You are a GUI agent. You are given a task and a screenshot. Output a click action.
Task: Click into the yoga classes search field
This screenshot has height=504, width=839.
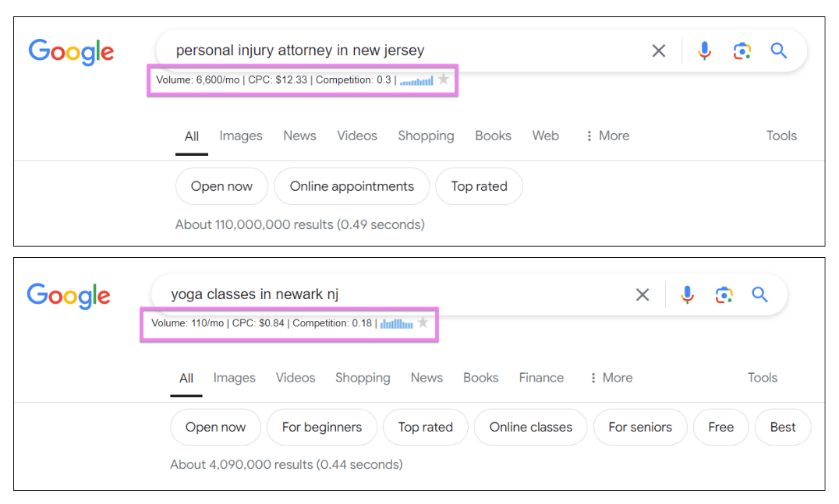point(390,294)
